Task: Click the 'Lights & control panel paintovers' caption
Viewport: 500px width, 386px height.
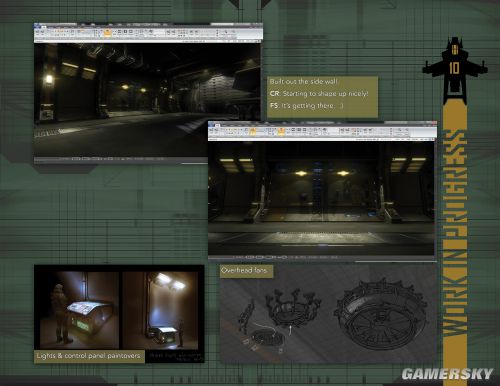Action: coord(89,356)
